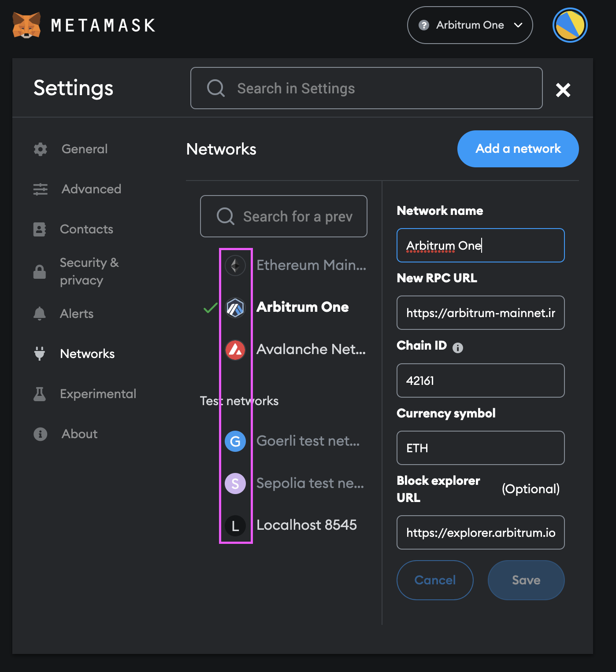
Task: Click the Sepolia test network icon
Action: pyautogui.click(x=235, y=483)
